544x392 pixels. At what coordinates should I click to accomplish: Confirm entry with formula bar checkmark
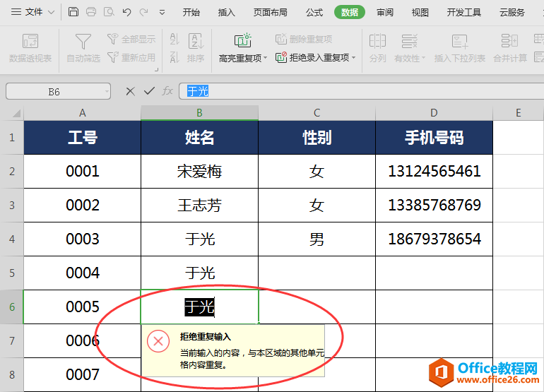[x=149, y=91]
